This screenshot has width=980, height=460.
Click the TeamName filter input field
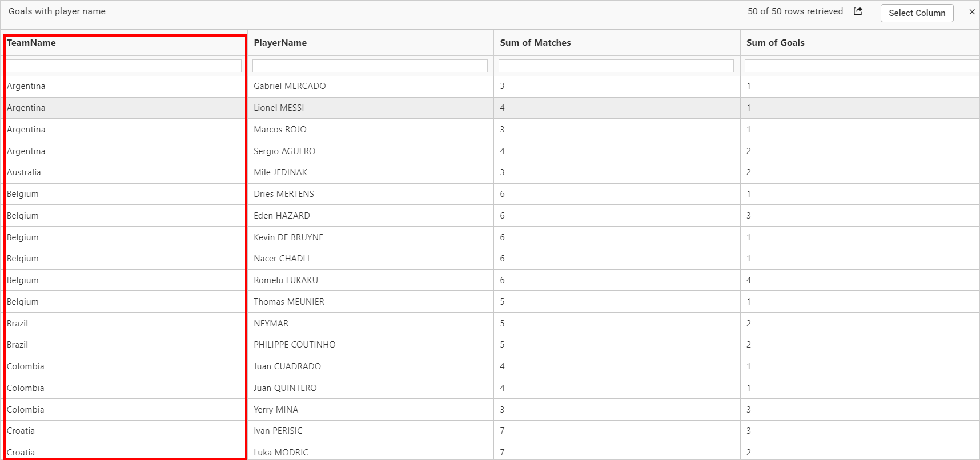[x=123, y=66]
